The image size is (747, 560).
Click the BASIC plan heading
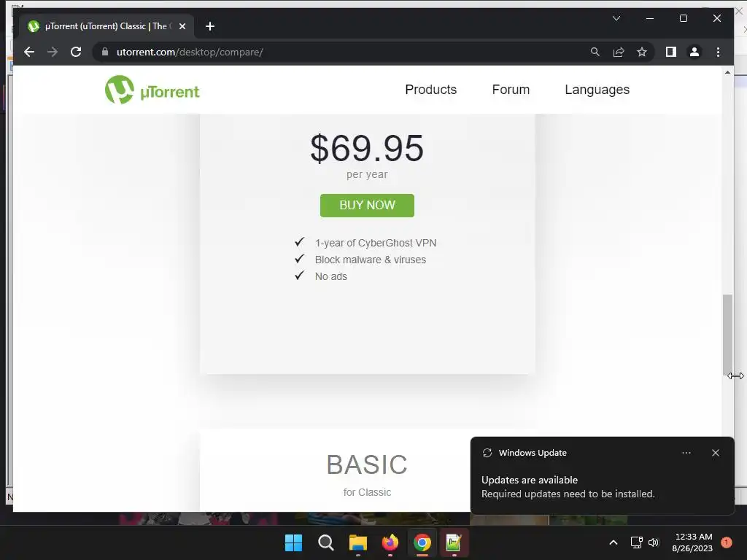point(367,464)
